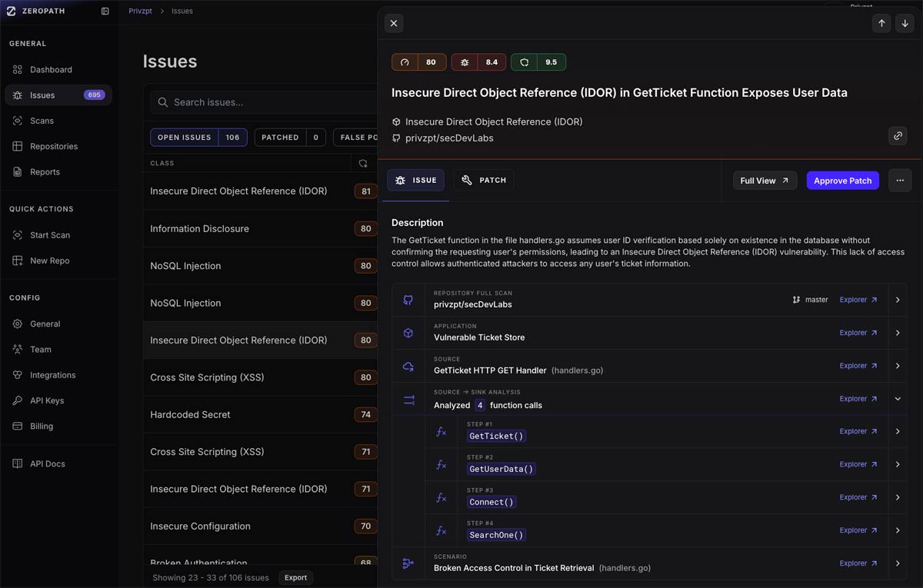This screenshot has width=923, height=588.
Task: Open Full View of the issue
Action: (x=764, y=181)
